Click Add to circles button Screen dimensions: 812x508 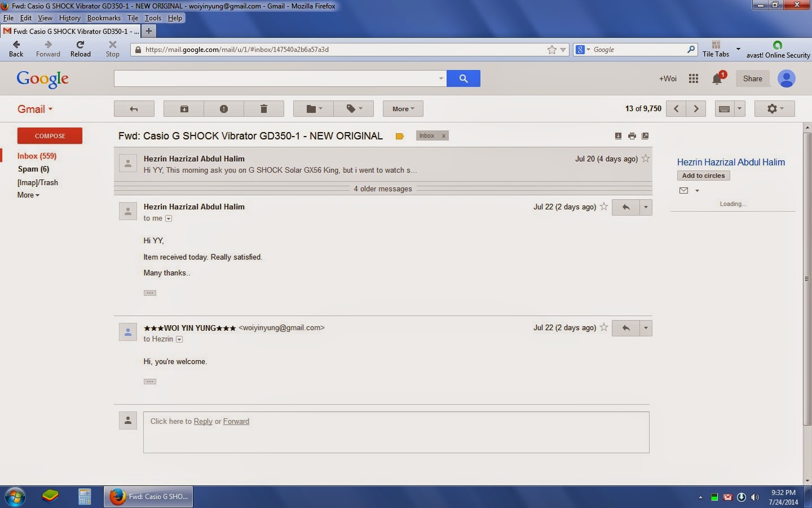pos(703,176)
